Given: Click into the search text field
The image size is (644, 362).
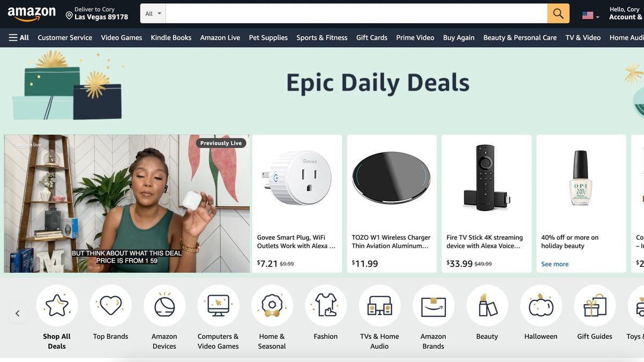Looking at the screenshot, I should tap(356, 13).
